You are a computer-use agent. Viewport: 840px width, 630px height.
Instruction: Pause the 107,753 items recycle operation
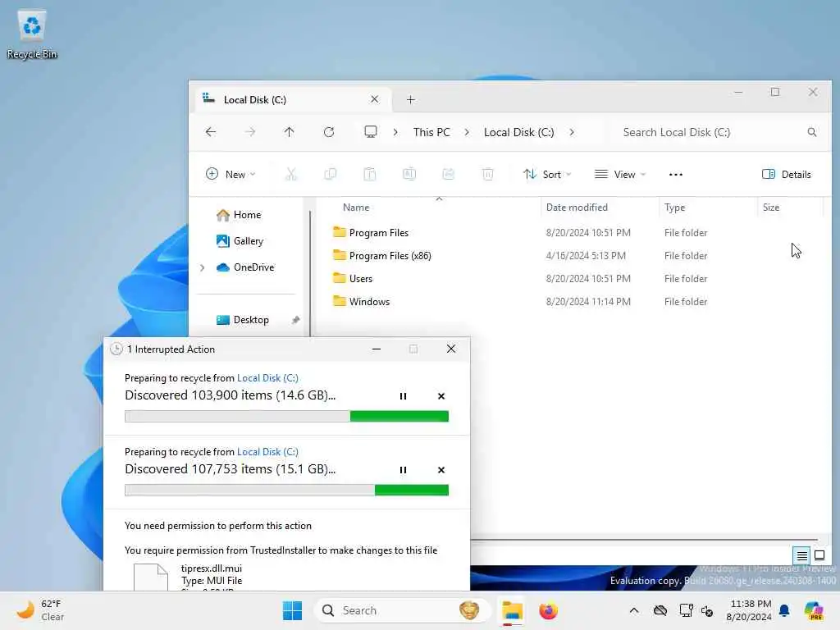coord(403,470)
